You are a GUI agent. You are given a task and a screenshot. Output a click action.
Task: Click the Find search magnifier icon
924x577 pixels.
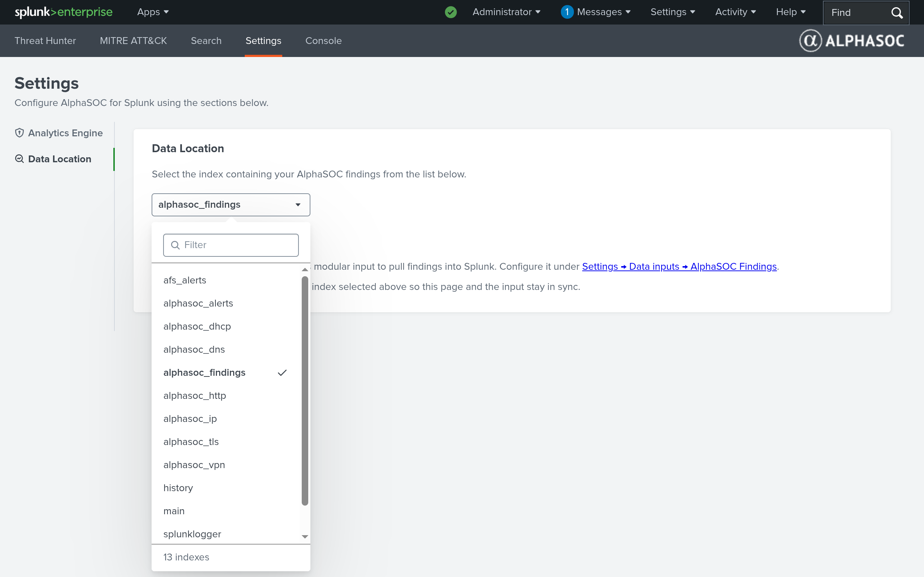click(x=897, y=13)
